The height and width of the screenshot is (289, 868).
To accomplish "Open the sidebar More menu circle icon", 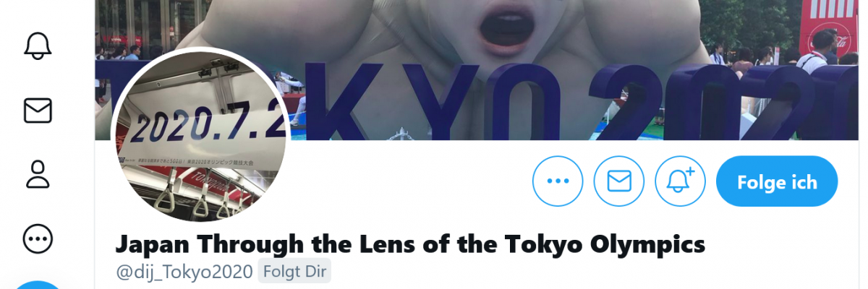I will pyautogui.click(x=38, y=238).
